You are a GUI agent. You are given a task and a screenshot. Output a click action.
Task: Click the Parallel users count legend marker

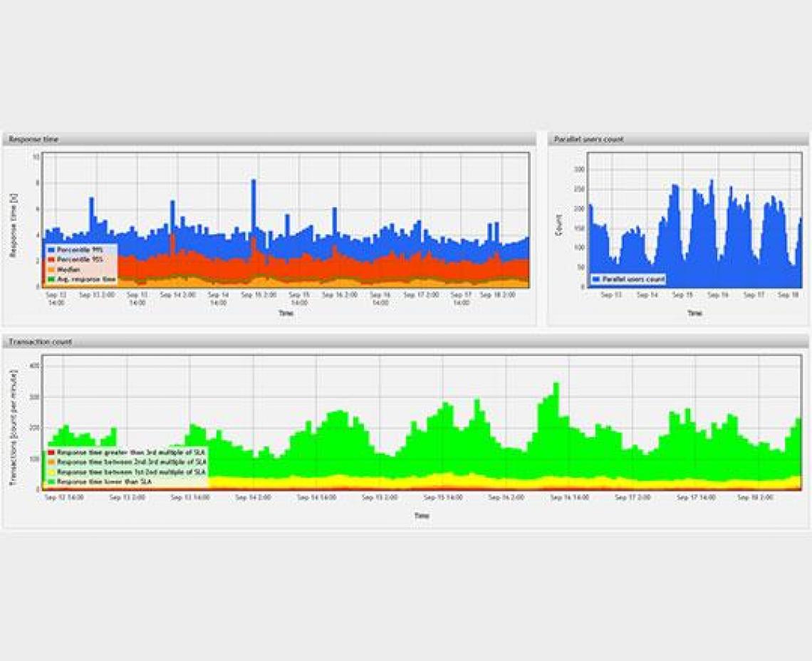click(596, 278)
